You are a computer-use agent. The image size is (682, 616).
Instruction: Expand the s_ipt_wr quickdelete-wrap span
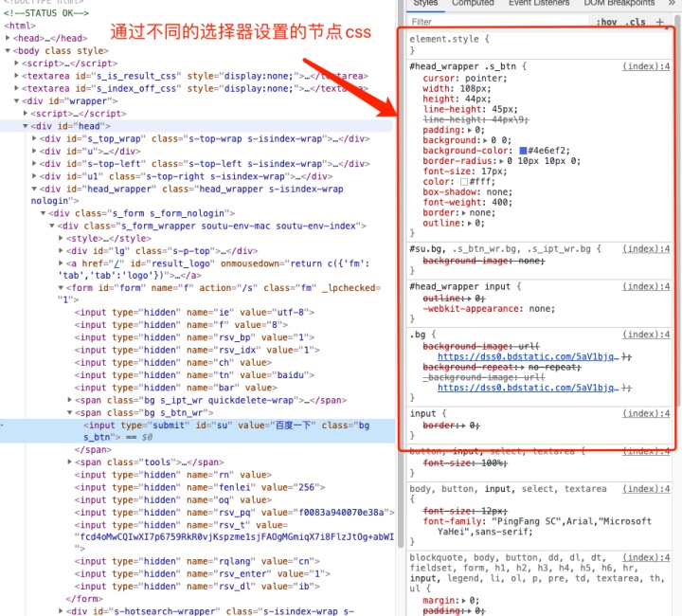pos(69,400)
